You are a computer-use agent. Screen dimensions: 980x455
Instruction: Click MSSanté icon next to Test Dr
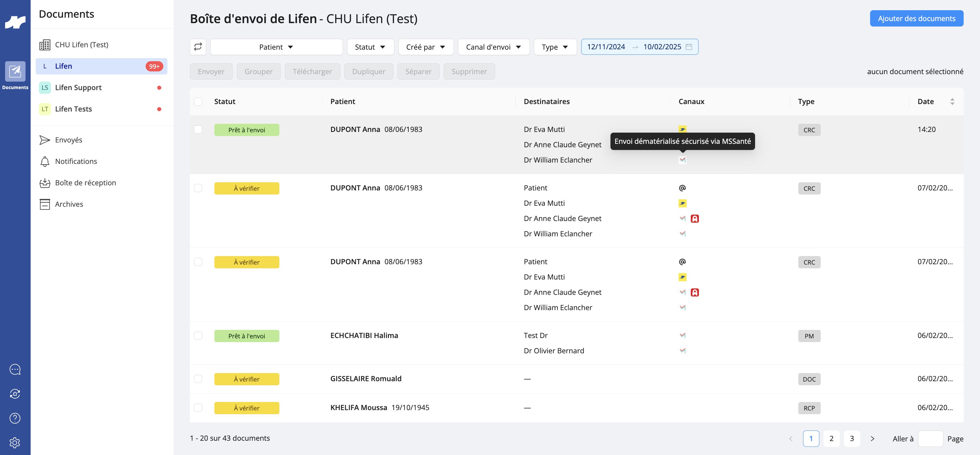click(x=683, y=335)
